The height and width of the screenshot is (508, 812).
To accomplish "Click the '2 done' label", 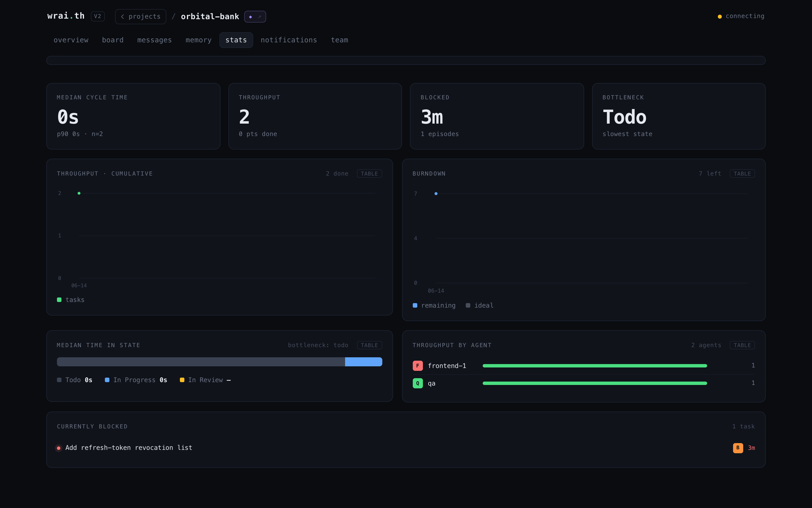I will [337, 174].
